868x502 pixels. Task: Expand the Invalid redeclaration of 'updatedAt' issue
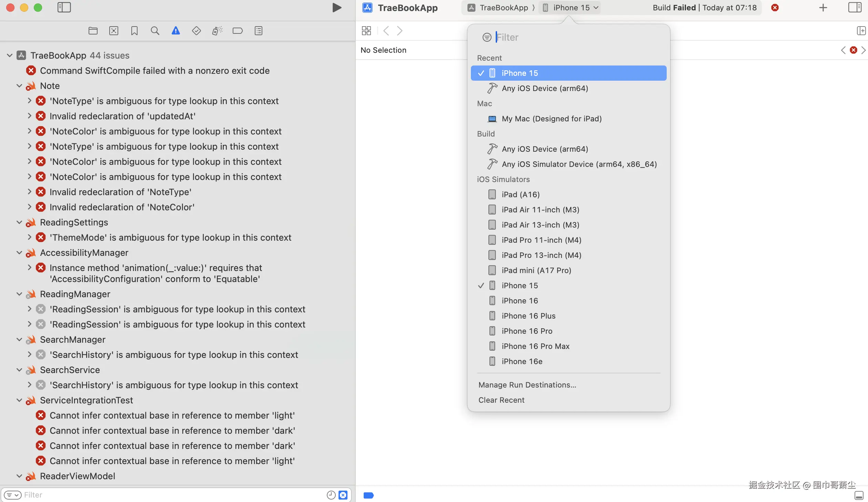pos(29,116)
